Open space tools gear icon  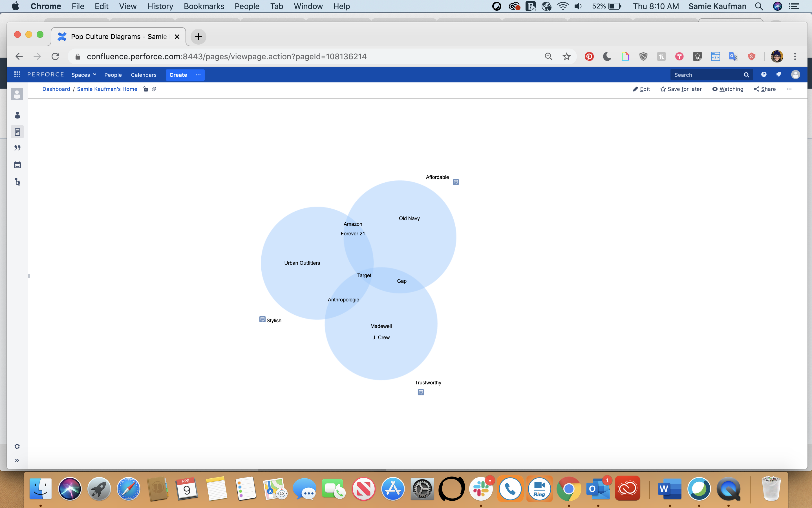pos(17,446)
